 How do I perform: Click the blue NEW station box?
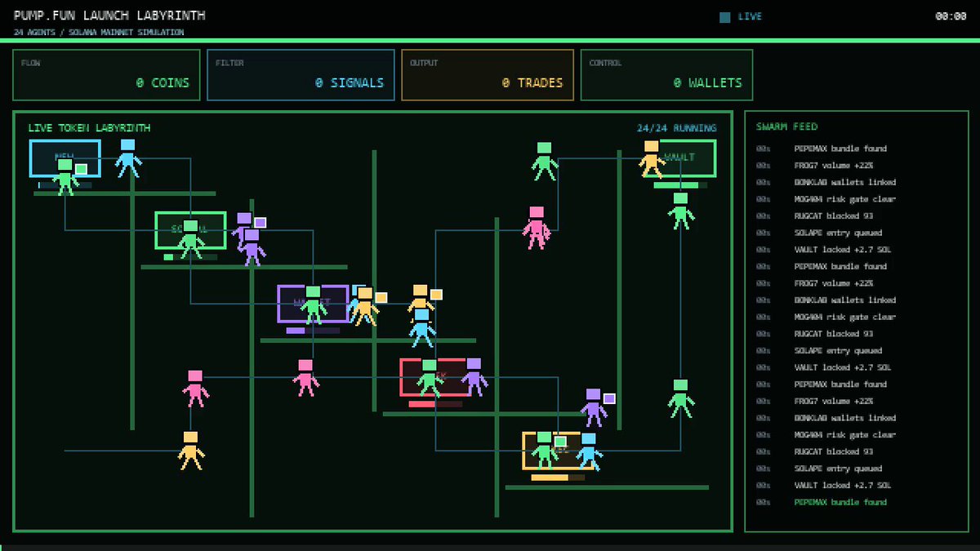point(65,158)
